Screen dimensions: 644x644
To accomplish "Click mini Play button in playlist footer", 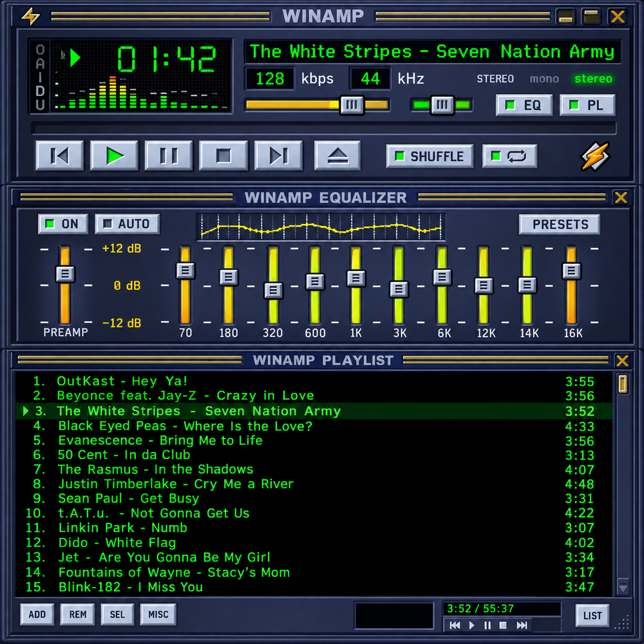I will [471, 625].
